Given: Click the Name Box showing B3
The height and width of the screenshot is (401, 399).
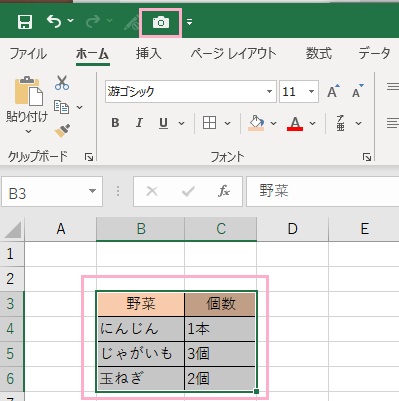Looking at the screenshot, I should (x=52, y=192).
